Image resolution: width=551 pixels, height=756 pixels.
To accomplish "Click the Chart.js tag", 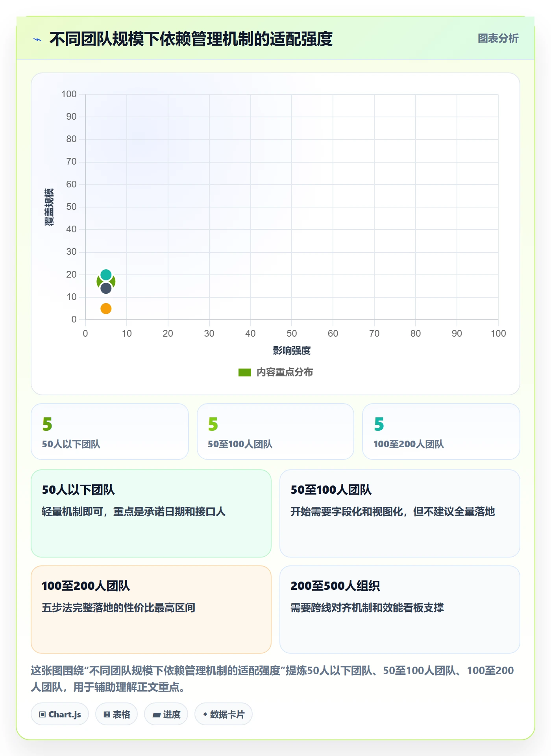I will [x=60, y=714].
